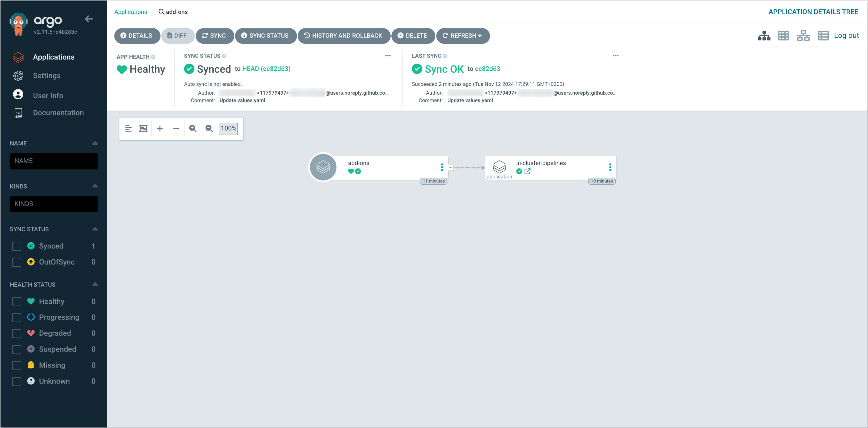Screen dimensions: 868x428
Task: Click the KINDS filter input field
Action: pos(54,204)
